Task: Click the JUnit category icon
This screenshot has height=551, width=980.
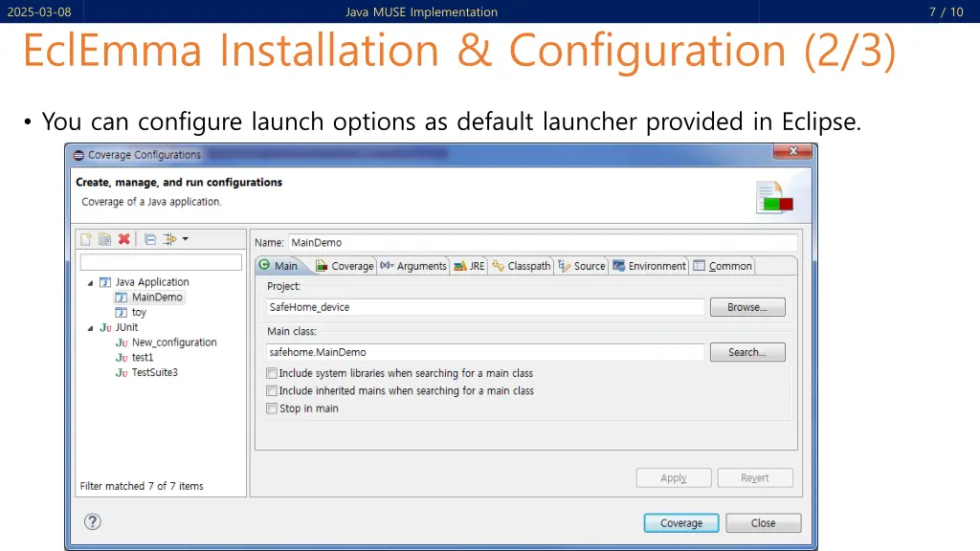Action: [105, 327]
